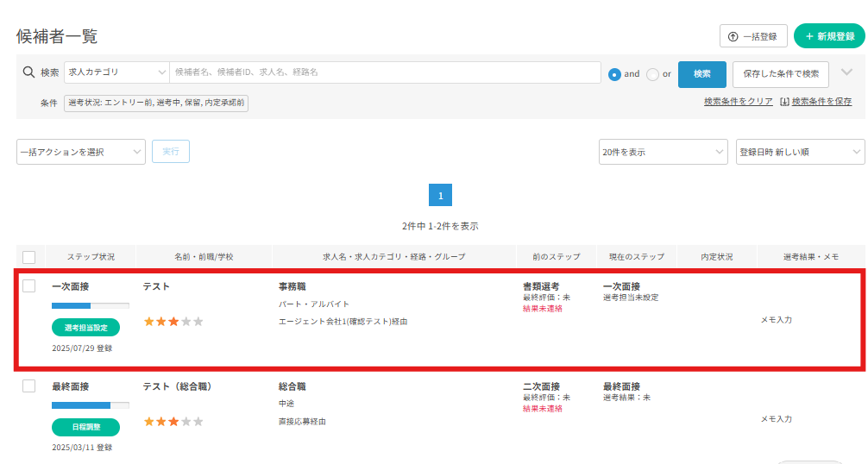Open the 20件を表示 page size dropdown
Image resolution: width=868 pixels, height=464 pixels.
click(x=663, y=152)
